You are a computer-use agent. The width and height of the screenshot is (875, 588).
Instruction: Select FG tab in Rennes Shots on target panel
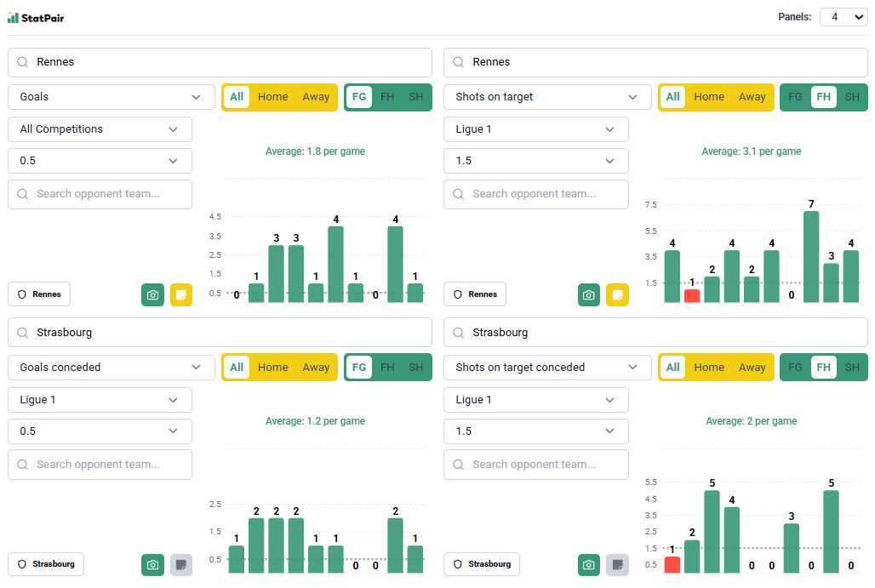tap(795, 97)
